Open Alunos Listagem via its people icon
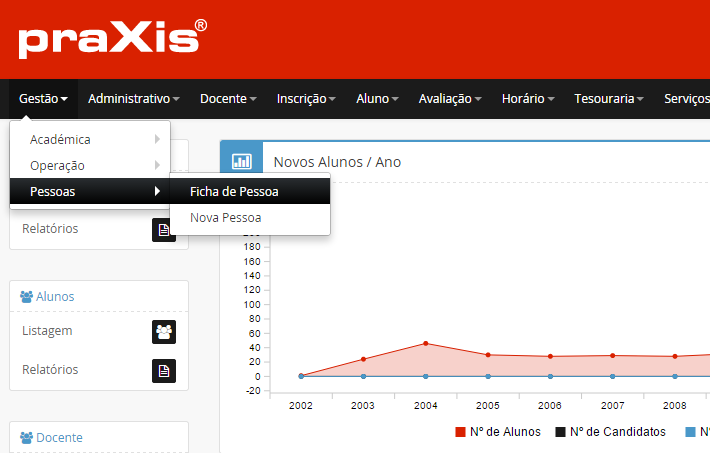The image size is (710, 453). click(163, 331)
